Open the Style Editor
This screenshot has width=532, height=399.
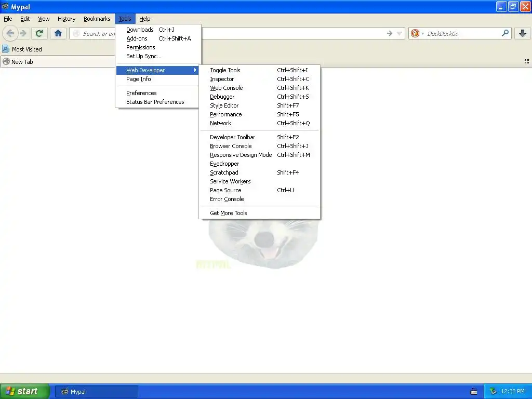click(260, 105)
